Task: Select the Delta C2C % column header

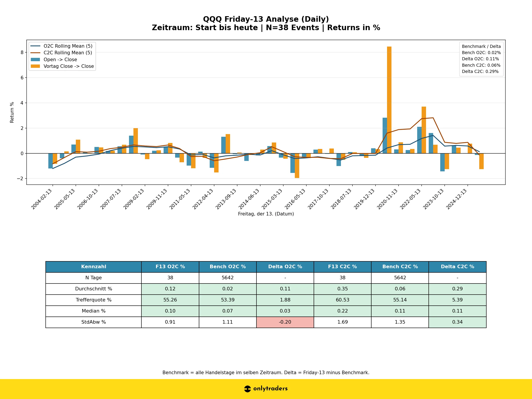Action: tap(458, 266)
